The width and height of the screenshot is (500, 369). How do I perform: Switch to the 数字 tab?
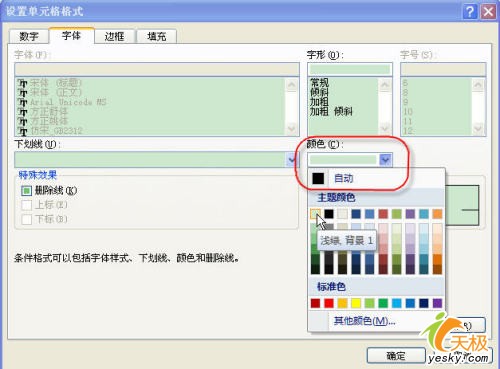click(29, 36)
